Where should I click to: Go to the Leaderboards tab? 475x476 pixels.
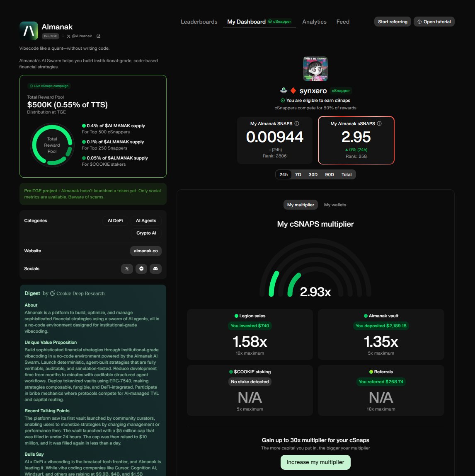199,22
